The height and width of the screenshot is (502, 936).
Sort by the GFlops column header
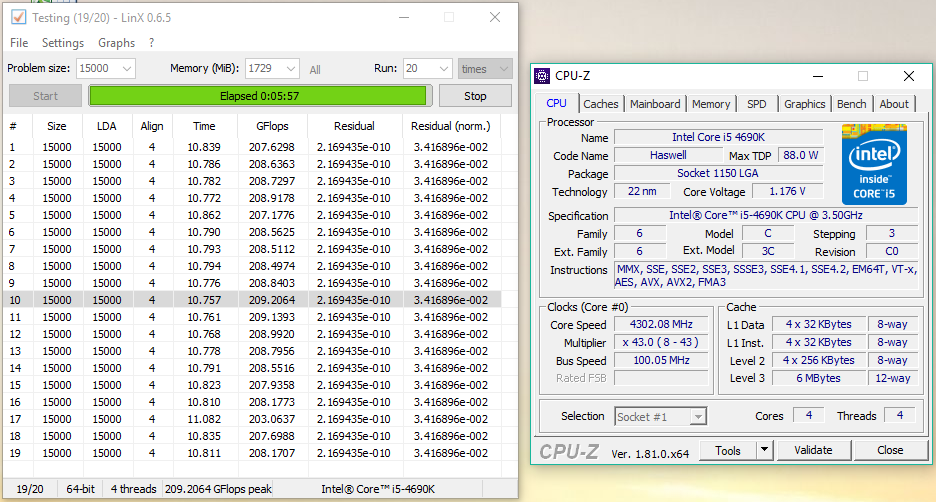[272, 126]
